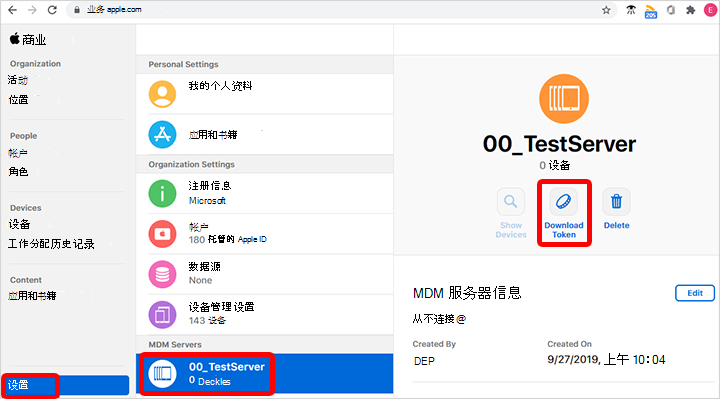Click the 00_TestServer title heading
Image resolution: width=720 pixels, height=399 pixels.
pyautogui.click(x=559, y=144)
